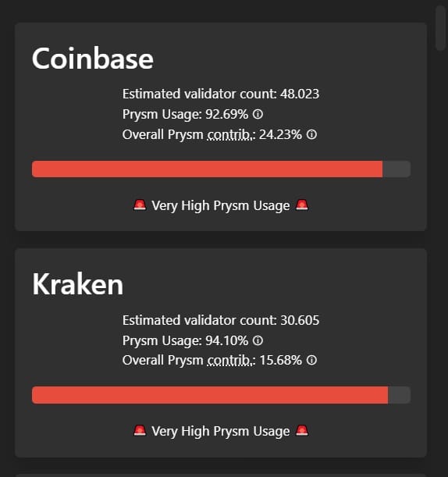Click Coinbase "Very High Prysm Usage" label

coord(221,206)
